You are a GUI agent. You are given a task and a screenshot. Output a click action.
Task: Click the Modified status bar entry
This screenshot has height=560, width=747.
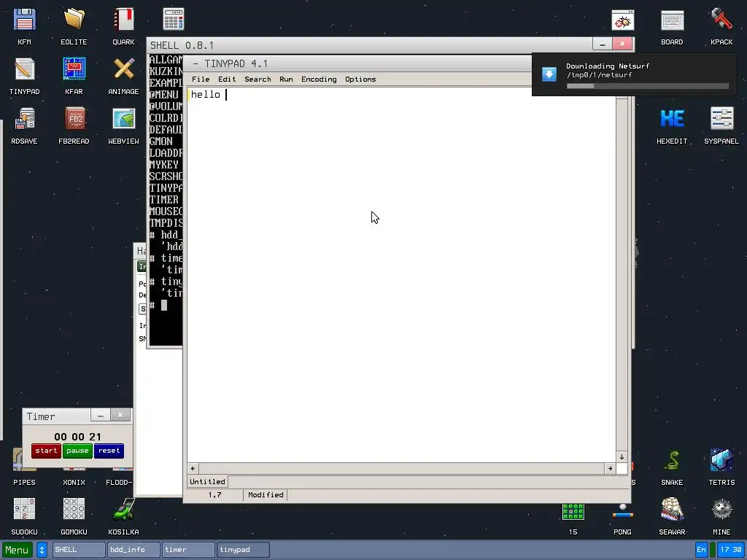[x=266, y=495]
